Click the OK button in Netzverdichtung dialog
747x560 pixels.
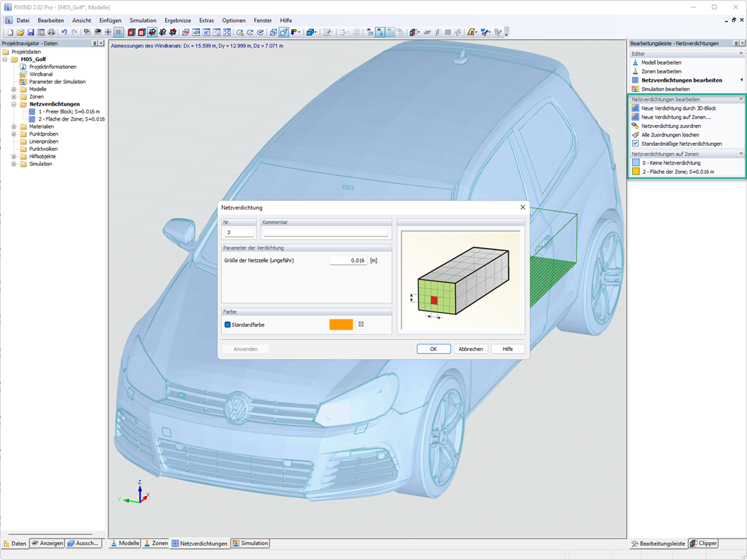tap(434, 349)
